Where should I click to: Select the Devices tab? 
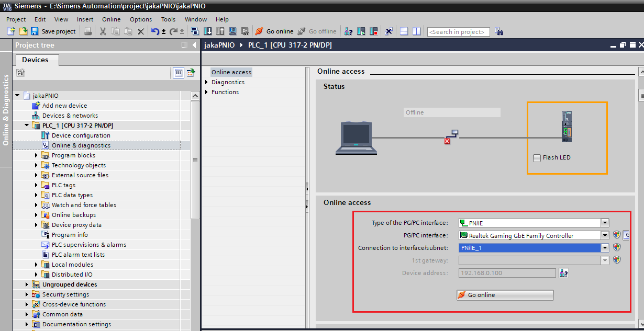[x=35, y=60]
